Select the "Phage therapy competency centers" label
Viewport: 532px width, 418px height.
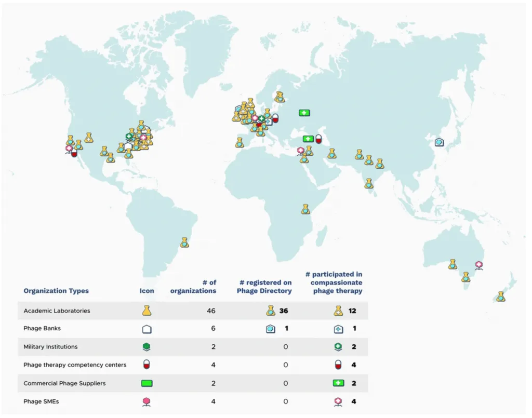tap(75, 365)
